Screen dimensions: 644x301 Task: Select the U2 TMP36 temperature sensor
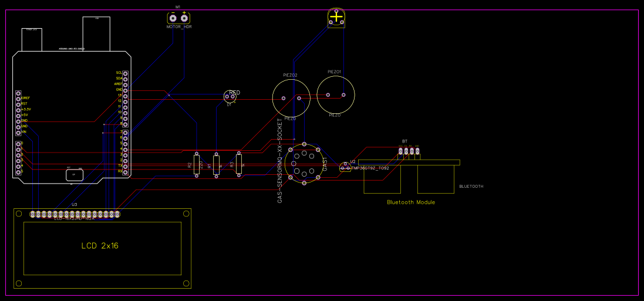[x=345, y=168]
